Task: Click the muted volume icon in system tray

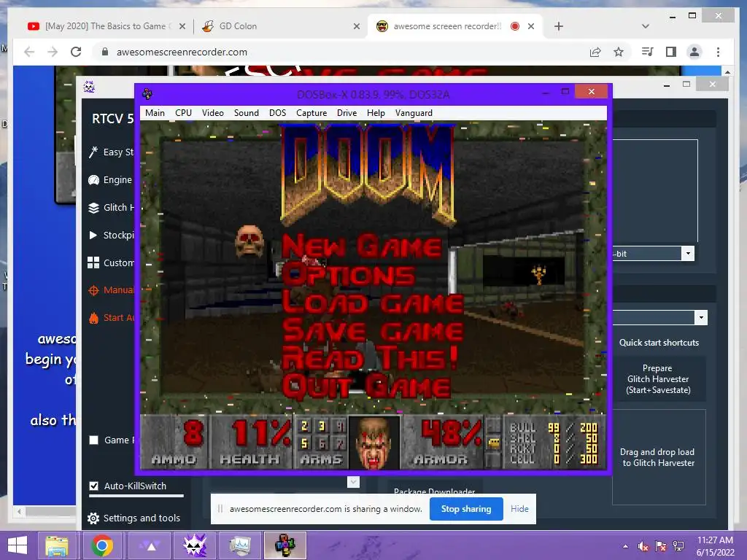Action: (643, 546)
